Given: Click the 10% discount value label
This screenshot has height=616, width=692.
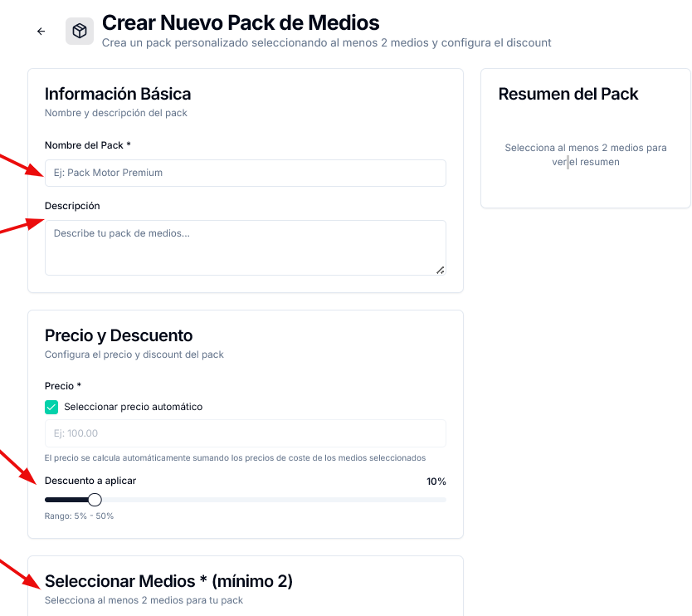Looking at the screenshot, I should (432, 481).
